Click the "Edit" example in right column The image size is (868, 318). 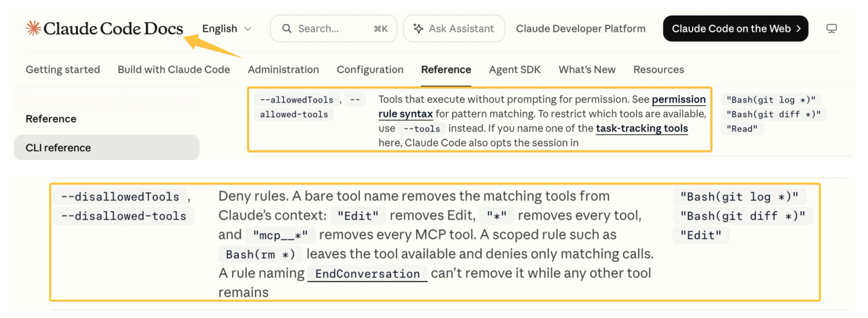701,235
